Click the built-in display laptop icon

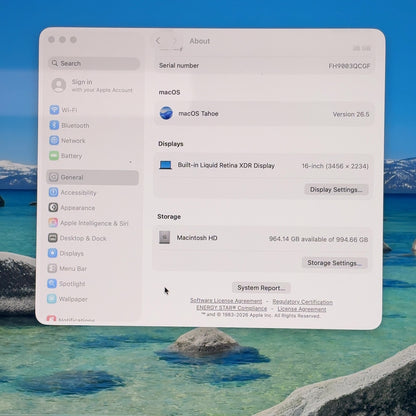165,165
